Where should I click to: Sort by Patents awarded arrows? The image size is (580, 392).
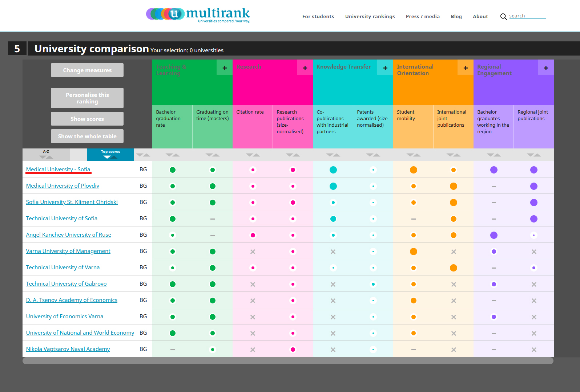click(x=373, y=155)
